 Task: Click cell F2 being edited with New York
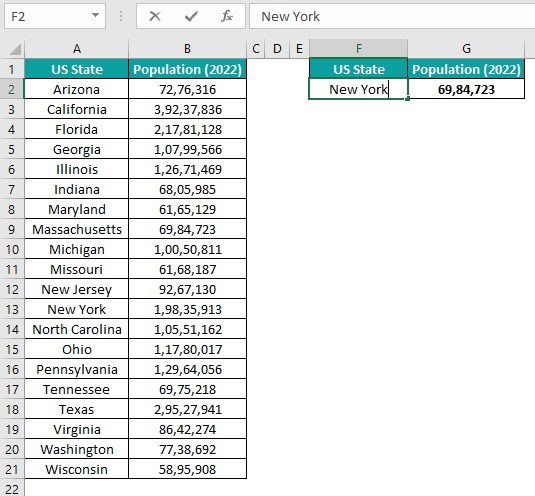(358, 89)
